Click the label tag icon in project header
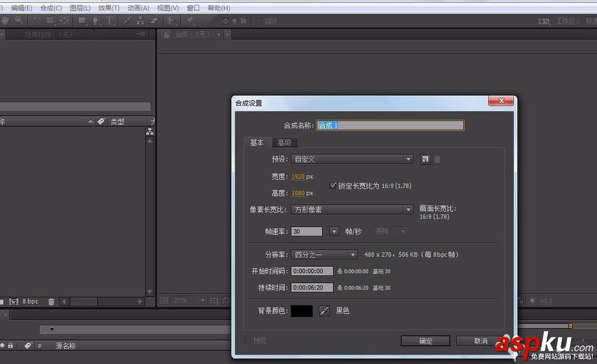The image size is (597, 364). 101,121
